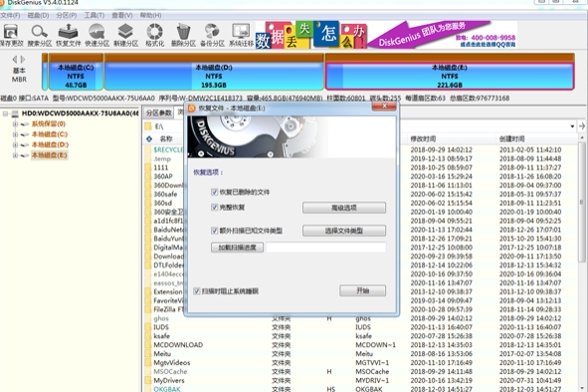Toggle the 完整恢复 checkbox
This screenshot has width=588, height=392.
click(215, 207)
